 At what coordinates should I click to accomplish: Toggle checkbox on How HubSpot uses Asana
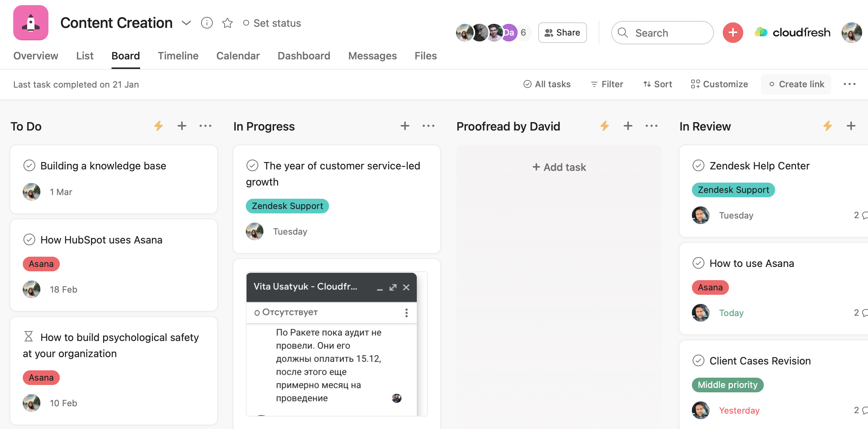[x=29, y=239]
